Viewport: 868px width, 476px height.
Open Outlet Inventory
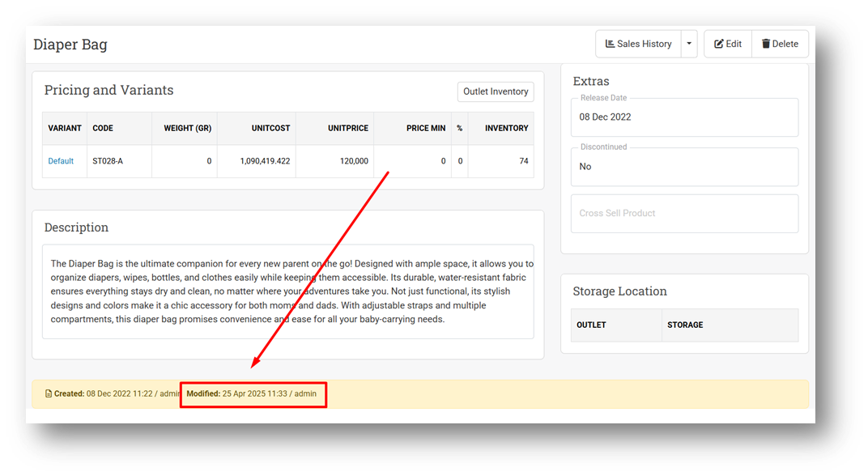pos(496,91)
